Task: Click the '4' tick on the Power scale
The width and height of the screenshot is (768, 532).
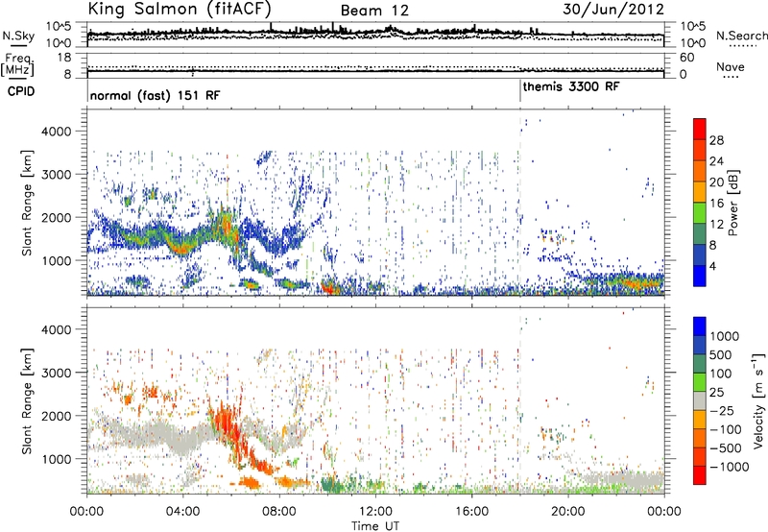Action: (x=713, y=266)
